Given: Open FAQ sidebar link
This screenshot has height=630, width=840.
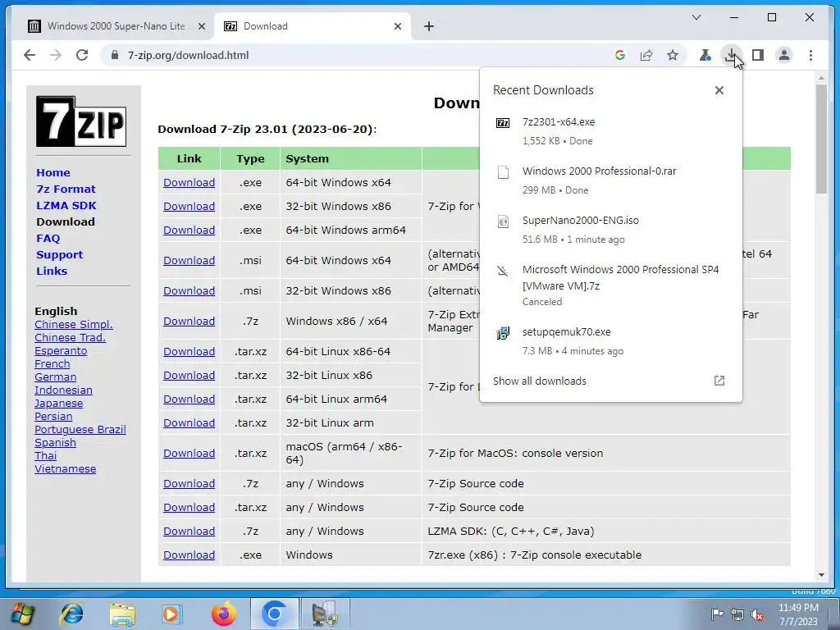Looking at the screenshot, I should (48, 239).
